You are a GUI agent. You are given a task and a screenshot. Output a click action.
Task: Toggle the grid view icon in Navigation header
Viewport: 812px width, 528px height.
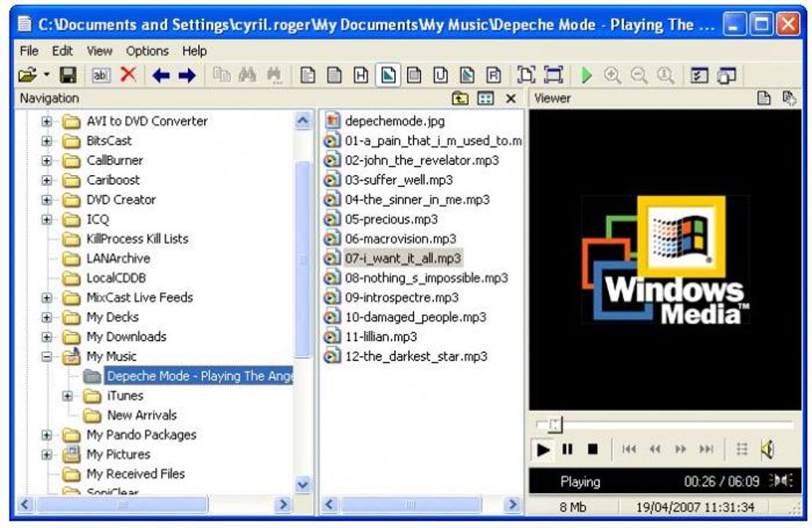coord(486,99)
